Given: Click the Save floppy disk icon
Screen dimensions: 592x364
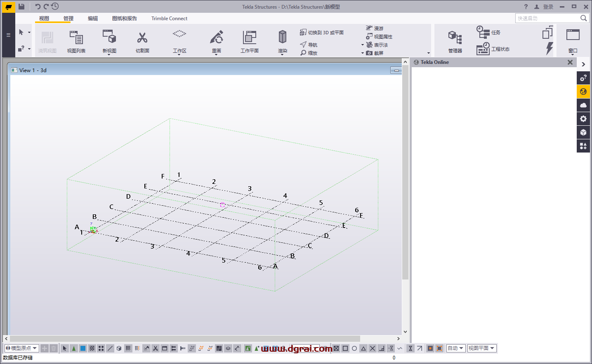Looking at the screenshot, I should pos(21,7).
